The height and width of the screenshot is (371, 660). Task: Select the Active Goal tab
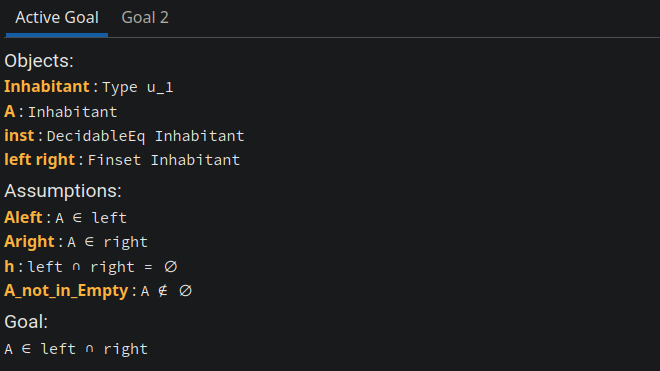tap(57, 18)
